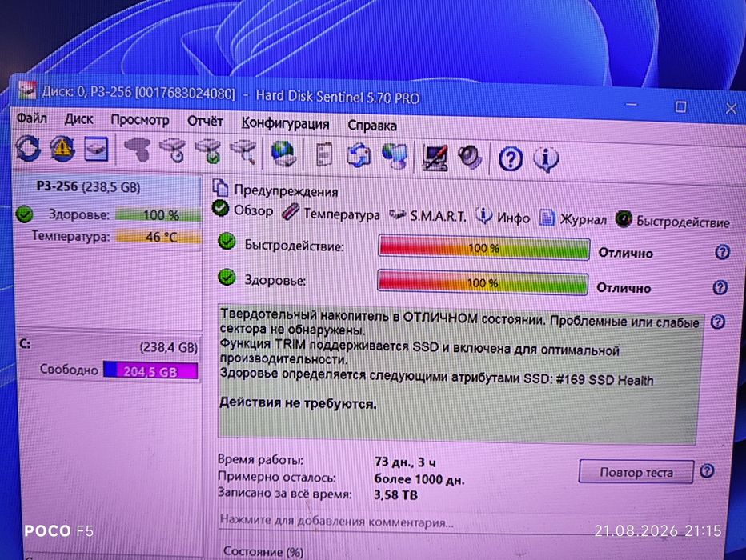
Task: Click the Действия не требуются text
Action: pyautogui.click(x=298, y=403)
